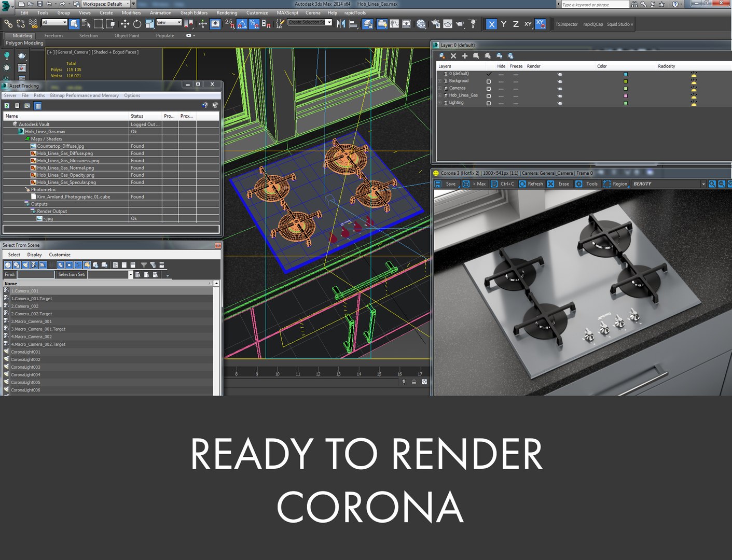This screenshot has height=560, width=732.
Task: Toggle Percent Snap in main toolbar
Action: tap(254, 23)
